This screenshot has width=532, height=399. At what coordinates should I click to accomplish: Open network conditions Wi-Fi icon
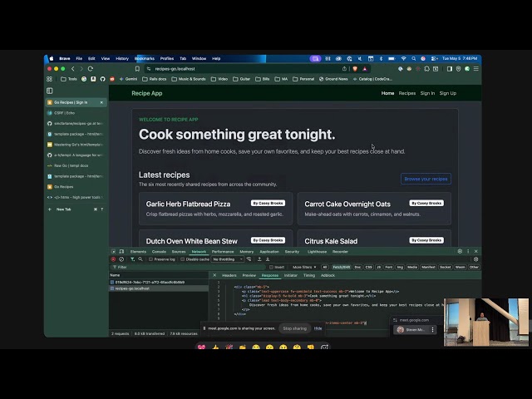point(249,259)
